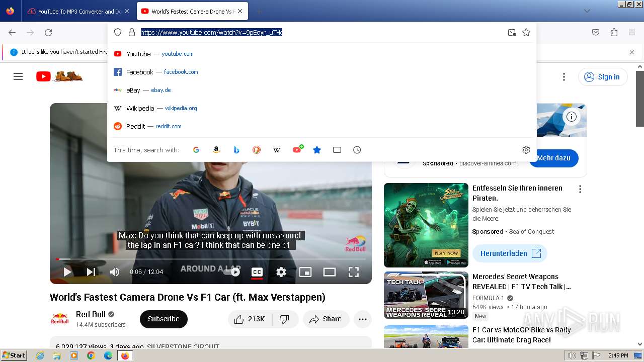Screen dimensions: 644x362
Task: Switch to YouTube To MP3 Converter tab
Action: tap(75, 11)
